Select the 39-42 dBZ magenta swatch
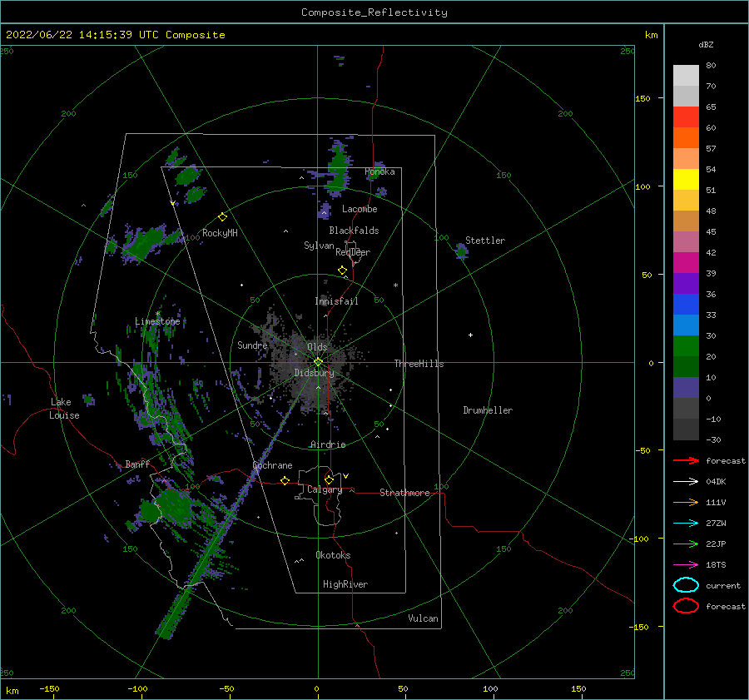 coord(686,263)
